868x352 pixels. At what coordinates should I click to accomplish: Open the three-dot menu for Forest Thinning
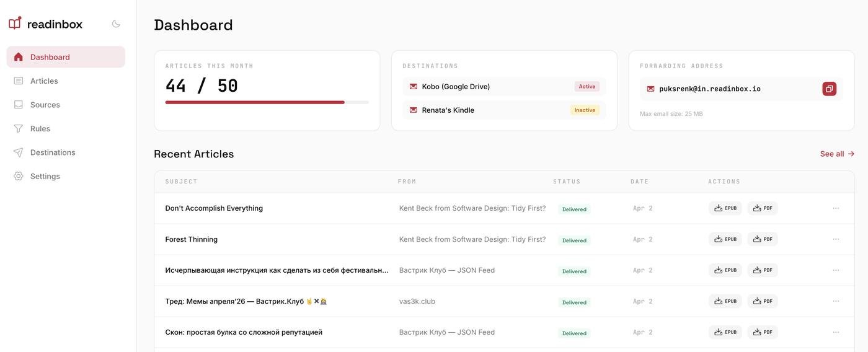click(x=836, y=239)
